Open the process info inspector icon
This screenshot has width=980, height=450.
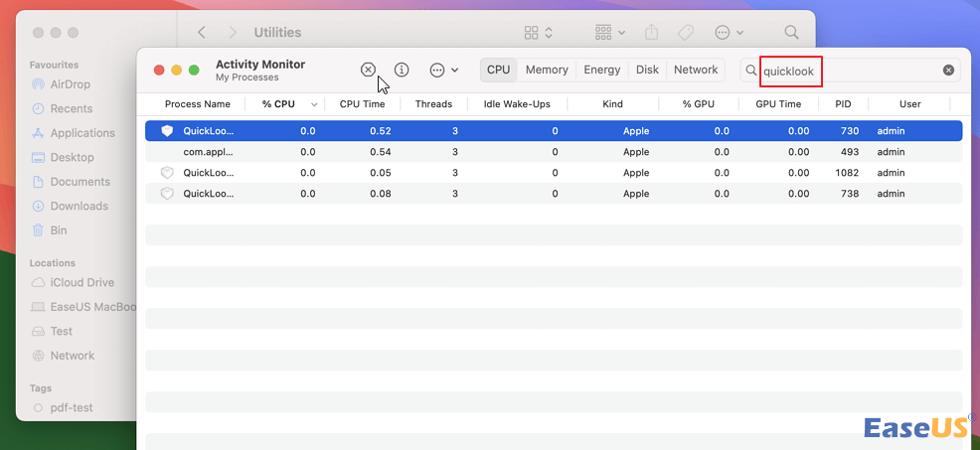click(x=402, y=70)
